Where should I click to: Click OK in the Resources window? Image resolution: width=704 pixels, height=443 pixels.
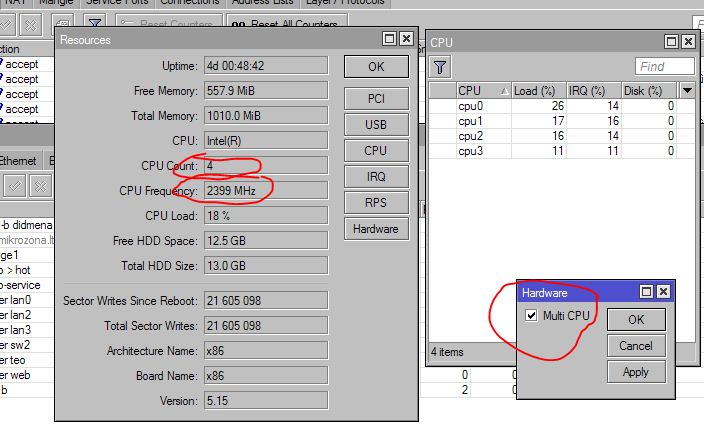point(376,67)
